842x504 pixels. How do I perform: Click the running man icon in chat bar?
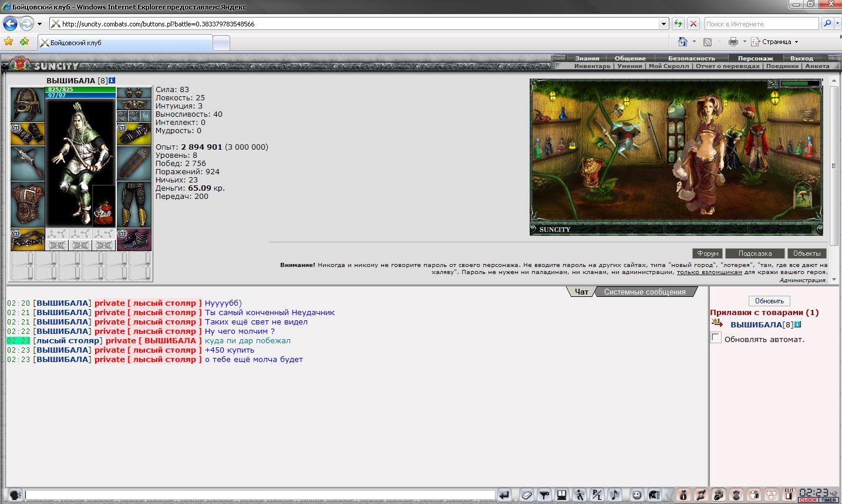580,495
